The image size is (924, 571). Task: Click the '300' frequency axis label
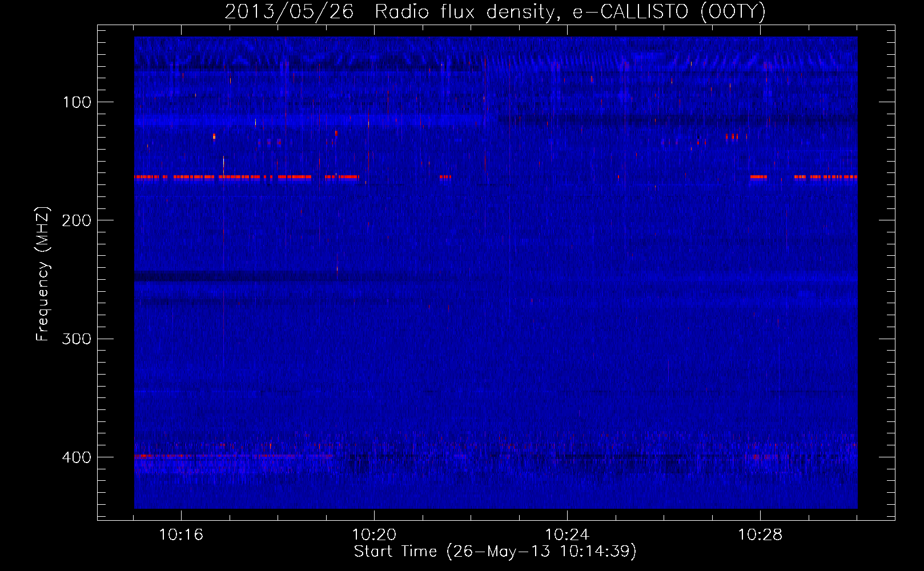[77, 339]
